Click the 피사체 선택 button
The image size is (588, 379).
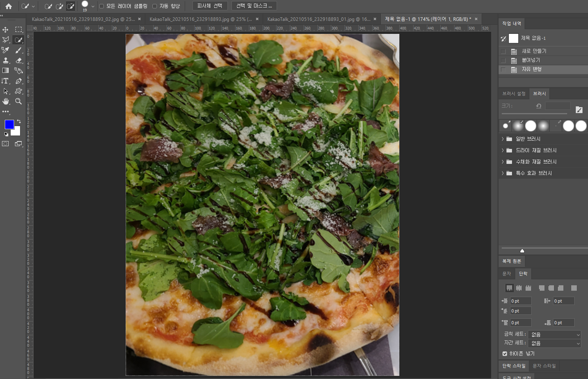210,6
